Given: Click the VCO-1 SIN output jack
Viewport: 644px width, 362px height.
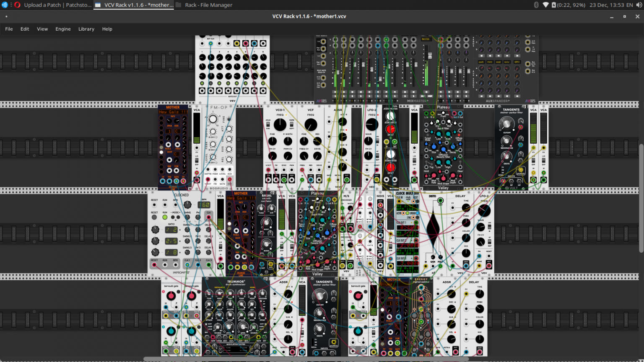Looking at the screenshot, I should click(x=268, y=180).
